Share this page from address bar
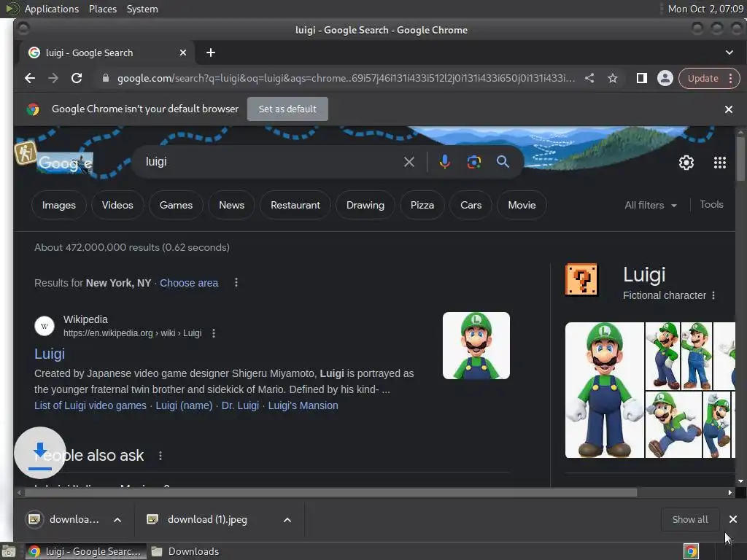 (x=589, y=78)
